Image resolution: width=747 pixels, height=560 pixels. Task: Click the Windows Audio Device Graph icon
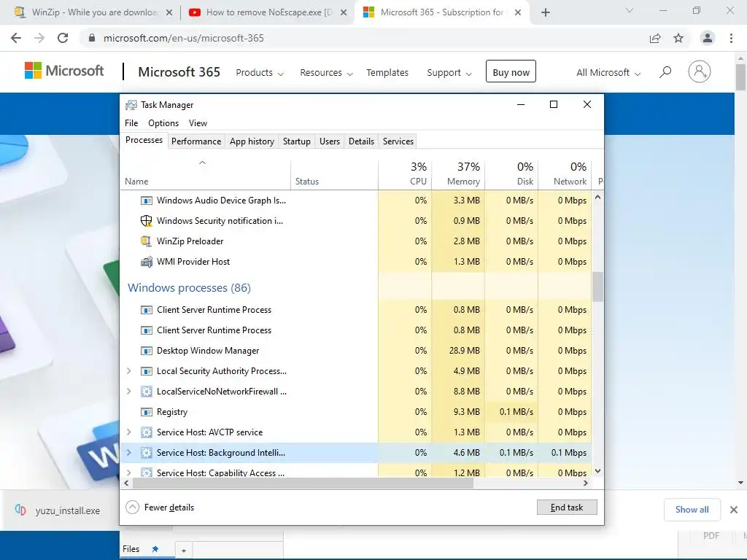(x=146, y=201)
